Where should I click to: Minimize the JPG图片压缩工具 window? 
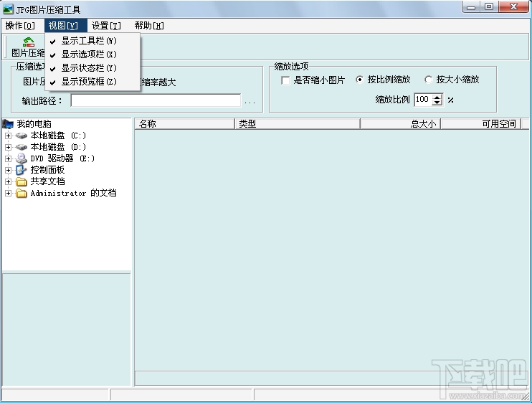coord(471,6)
